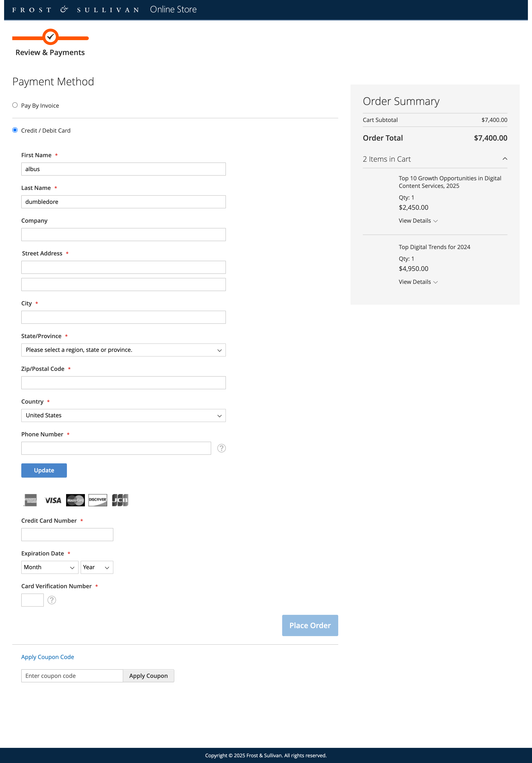This screenshot has height=763, width=532.
Task: Select the Pay By Invoice option
Action: click(15, 105)
